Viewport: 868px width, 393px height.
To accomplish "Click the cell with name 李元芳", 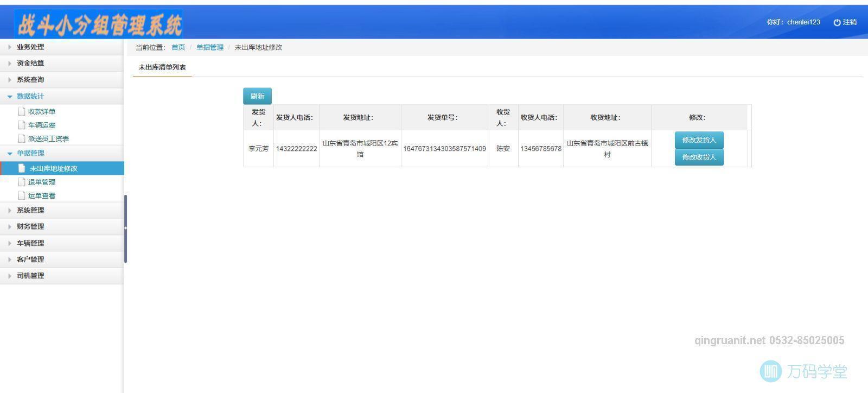I will (259, 149).
